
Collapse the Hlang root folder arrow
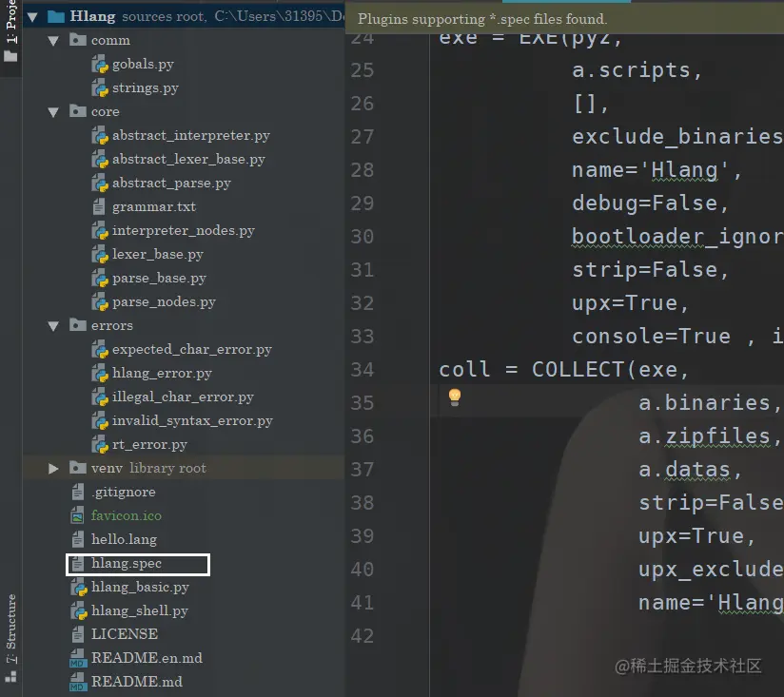tap(32, 17)
